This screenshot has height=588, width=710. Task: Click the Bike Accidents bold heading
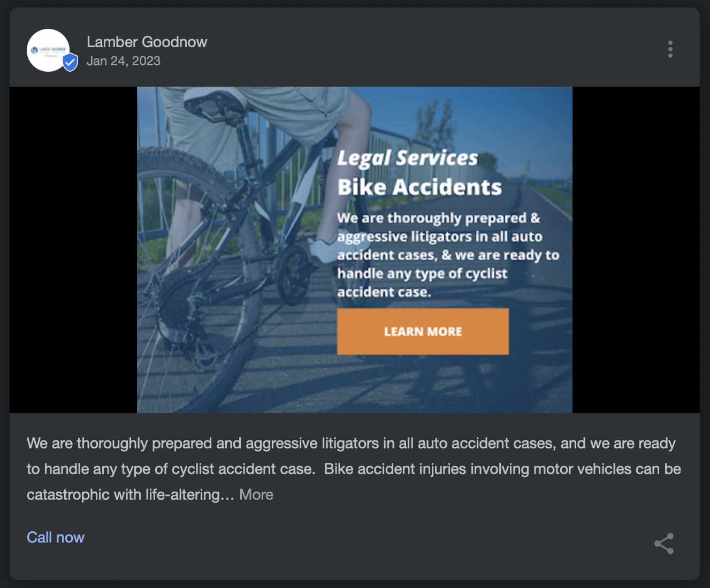pyautogui.click(x=419, y=187)
